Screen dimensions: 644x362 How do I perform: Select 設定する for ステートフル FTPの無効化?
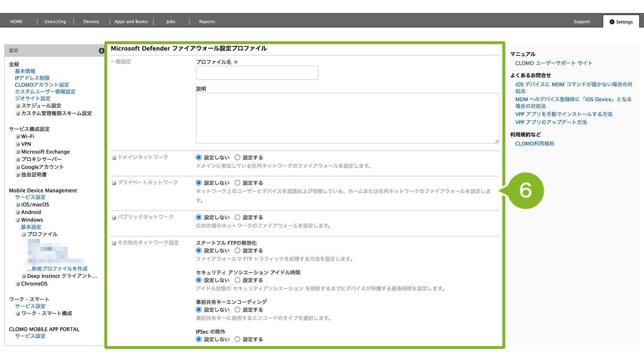click(238, 251)
